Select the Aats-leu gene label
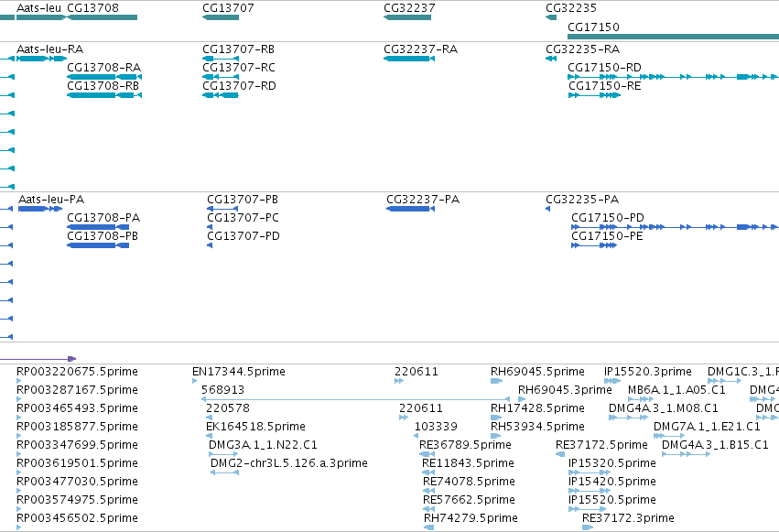 pyautogui.click(x=38, y=8)
